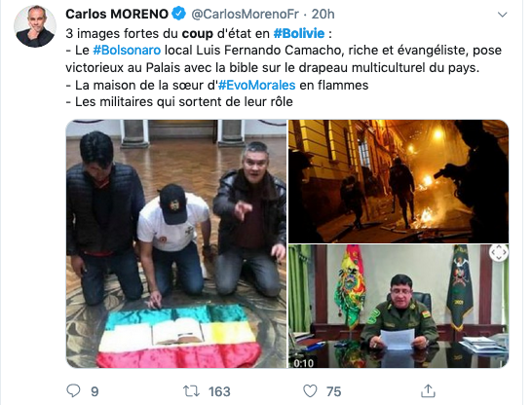The height and width of the screenshot is (405, 532).
Task: Click the 20h timestamp
Action: (323, 14)
